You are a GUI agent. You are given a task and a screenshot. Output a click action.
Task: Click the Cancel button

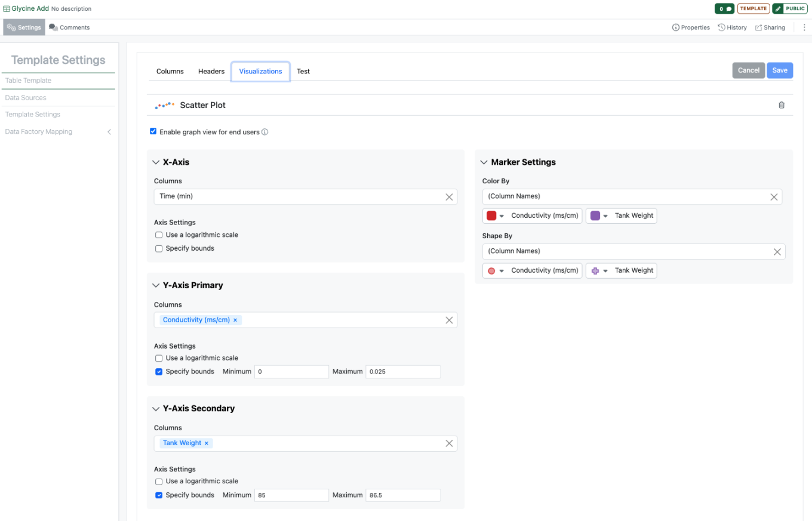pyautogui.click(x=748, y=70)
